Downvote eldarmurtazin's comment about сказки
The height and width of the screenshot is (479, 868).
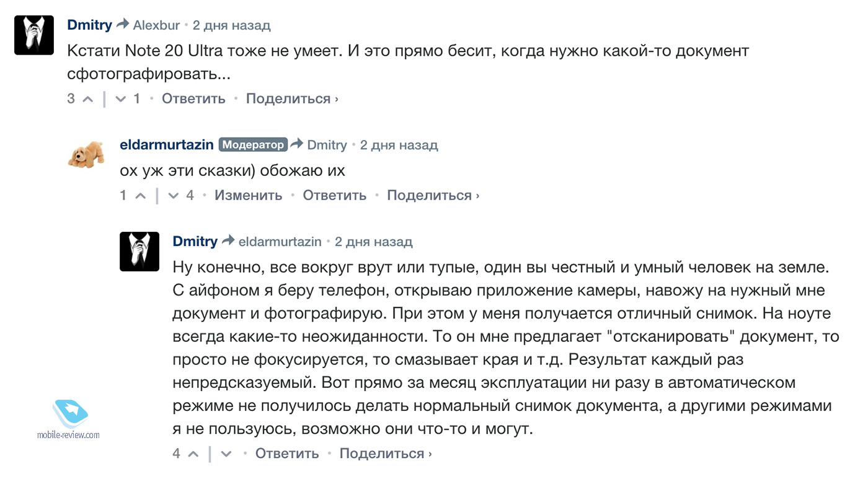pos(174,196)
